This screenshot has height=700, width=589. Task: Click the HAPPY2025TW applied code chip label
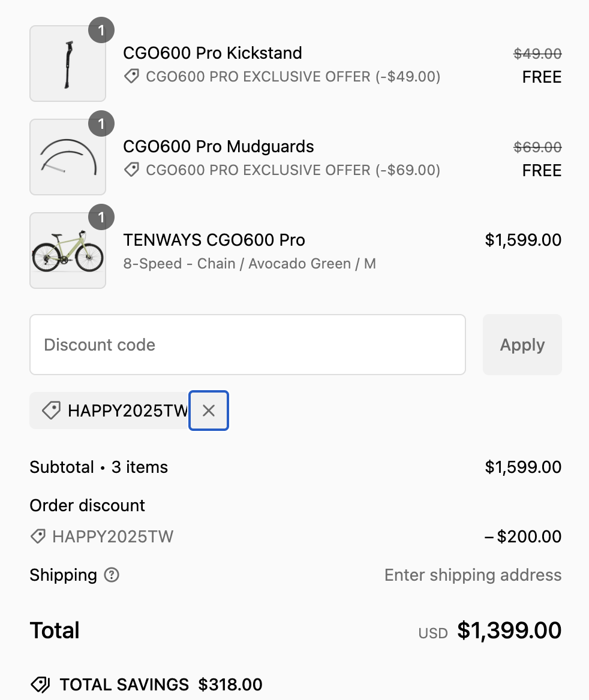(127, 411)
